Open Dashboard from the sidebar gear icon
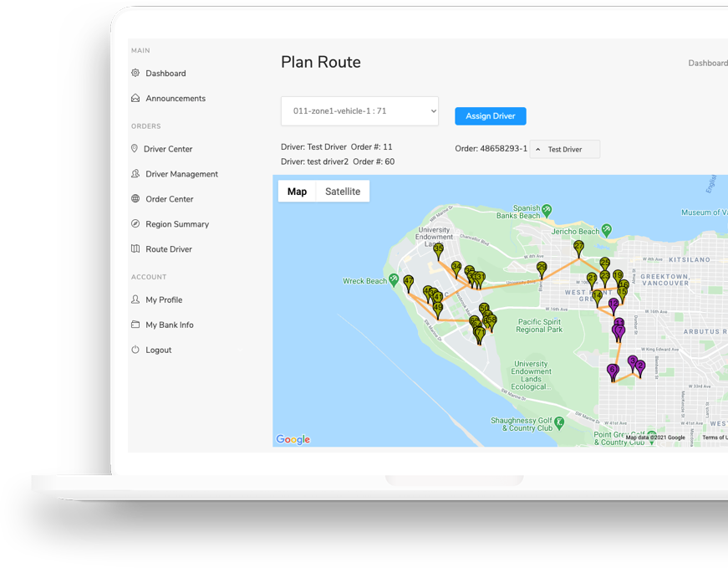 pos(135,74)
